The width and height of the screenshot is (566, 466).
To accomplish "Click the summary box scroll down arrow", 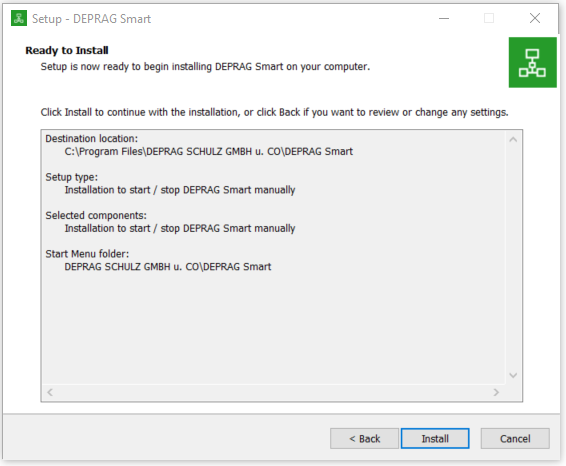I will [513, 376].
